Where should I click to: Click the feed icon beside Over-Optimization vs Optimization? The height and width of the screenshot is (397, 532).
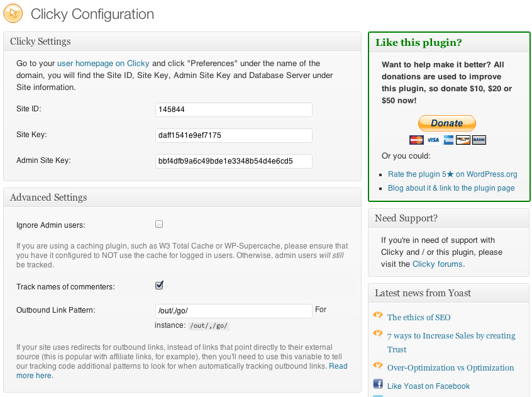[378, 366]
